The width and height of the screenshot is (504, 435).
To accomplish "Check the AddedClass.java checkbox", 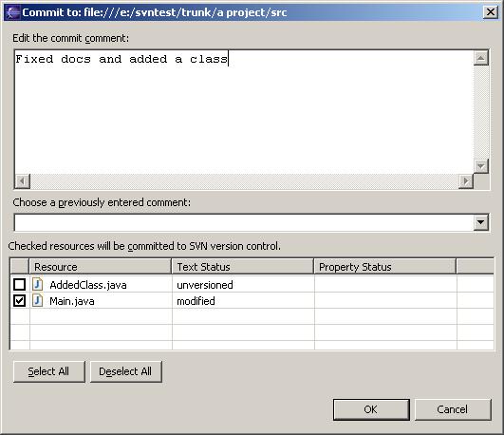I will tap(19, 284).
